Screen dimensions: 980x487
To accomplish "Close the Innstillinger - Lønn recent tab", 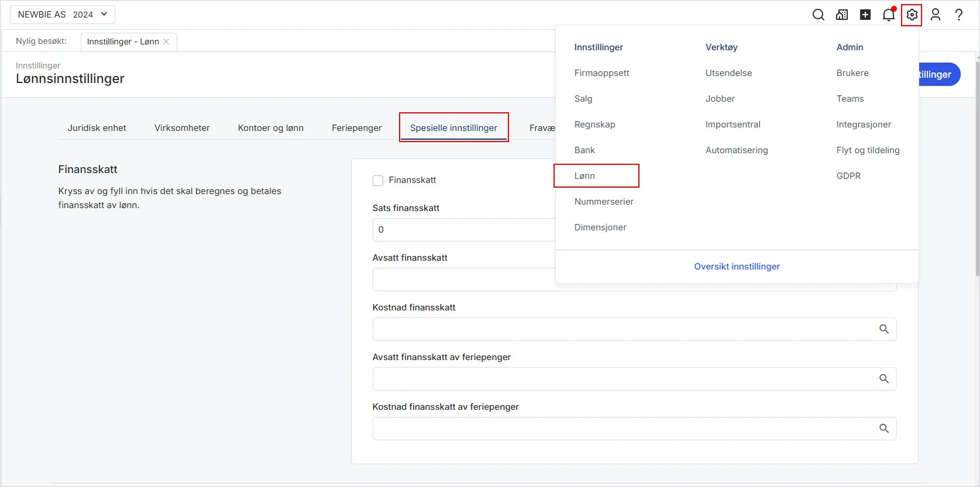I will [x=166, y=42].
